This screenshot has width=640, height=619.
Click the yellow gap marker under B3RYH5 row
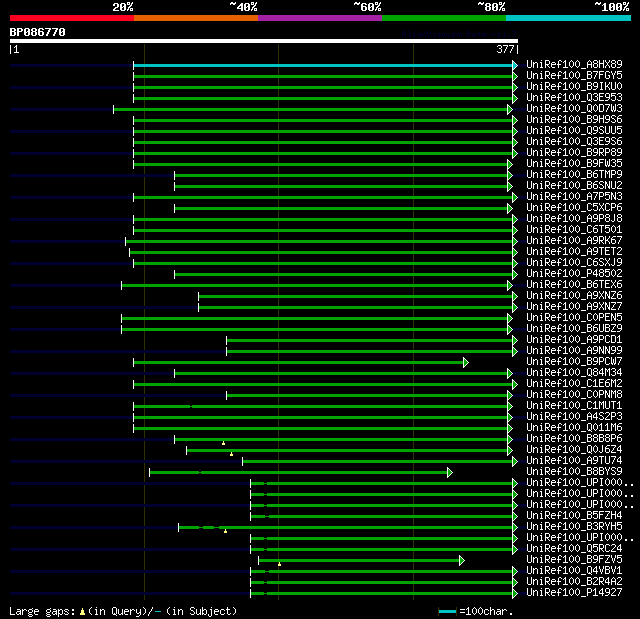tap(225, 531)
